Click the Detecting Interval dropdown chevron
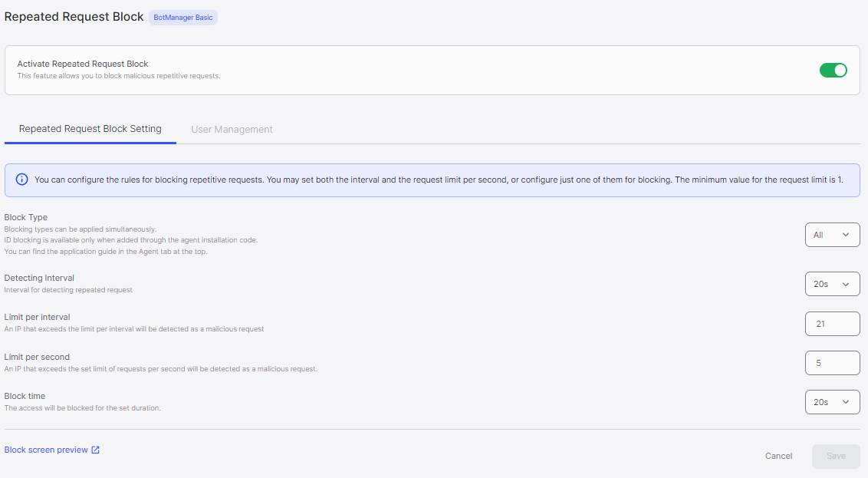This screenshot has width=868, height=478. pos(847,284)
